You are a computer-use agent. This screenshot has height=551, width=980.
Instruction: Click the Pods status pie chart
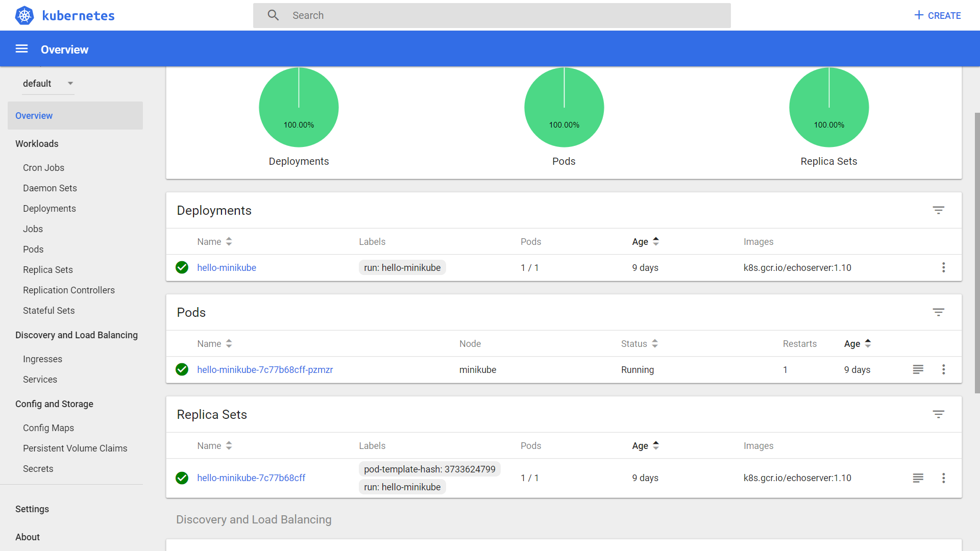564,108
